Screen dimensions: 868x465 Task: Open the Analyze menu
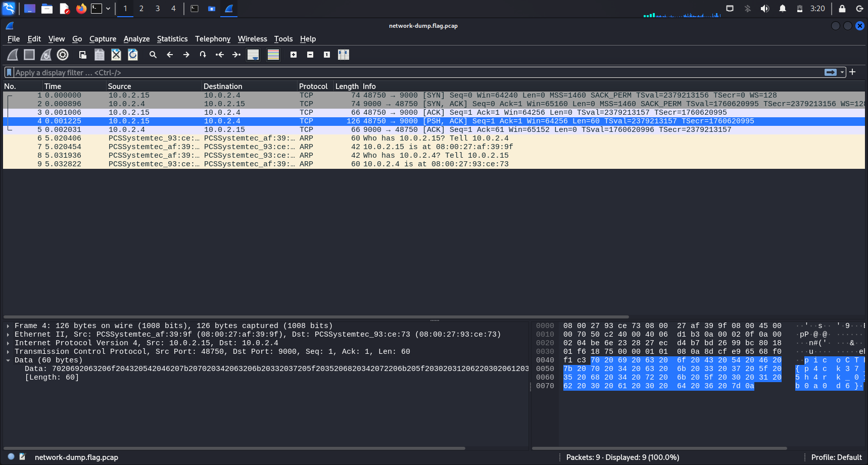click(x=136, y=39)
